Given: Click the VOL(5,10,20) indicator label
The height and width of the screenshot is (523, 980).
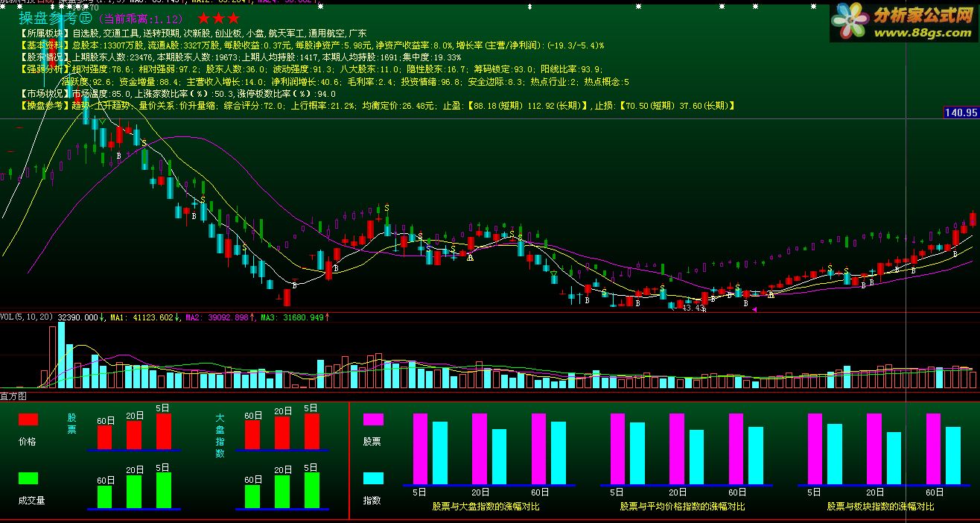Looking at the screenshot, I should pyautogui.click(x=27, y=317).
